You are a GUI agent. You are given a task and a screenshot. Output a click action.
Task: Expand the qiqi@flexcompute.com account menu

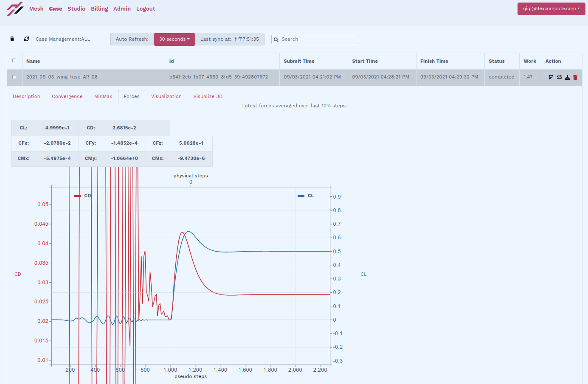551,8
